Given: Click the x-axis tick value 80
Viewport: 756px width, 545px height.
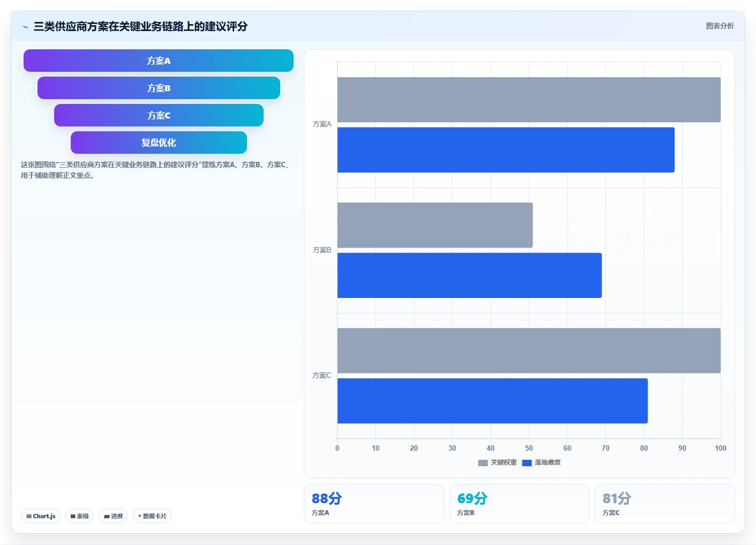Looking at the screenshot, I should pyautogui.click(x=644, y=449).
